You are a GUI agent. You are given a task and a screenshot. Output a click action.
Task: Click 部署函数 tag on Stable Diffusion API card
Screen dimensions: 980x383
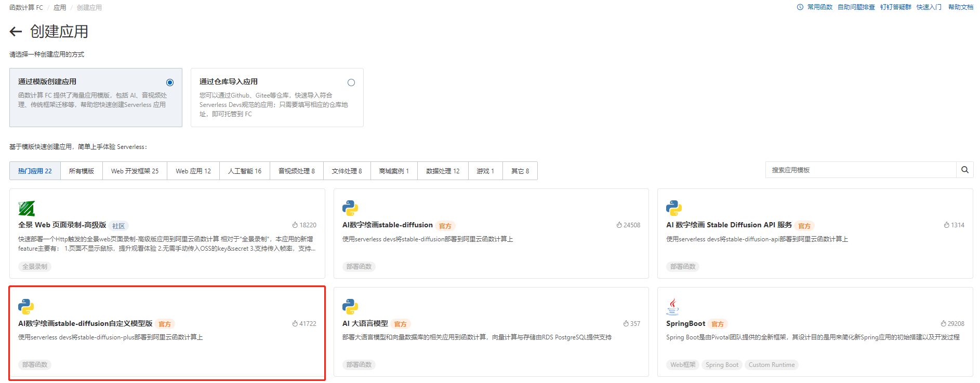683,267
